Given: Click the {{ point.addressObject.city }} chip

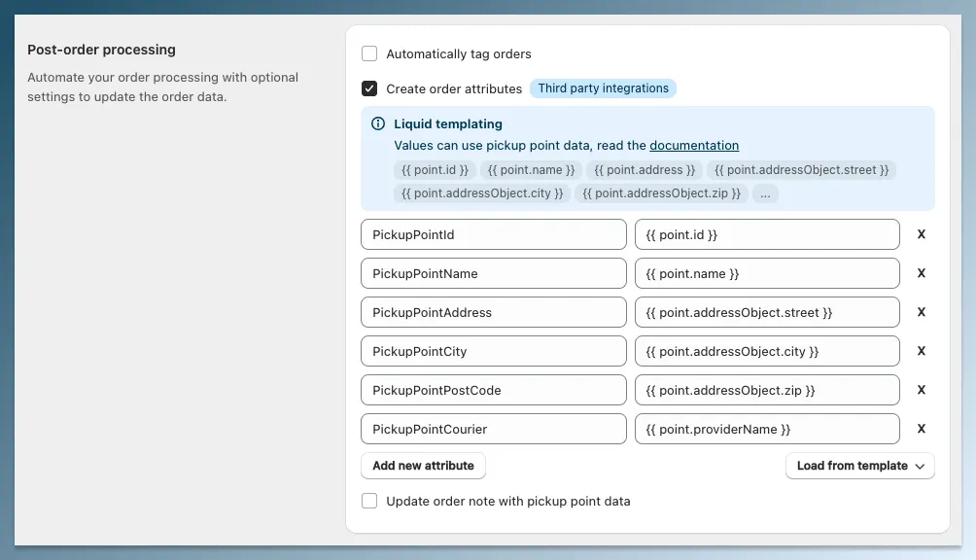Looking at the screenshot, I should tap(482, 193).
